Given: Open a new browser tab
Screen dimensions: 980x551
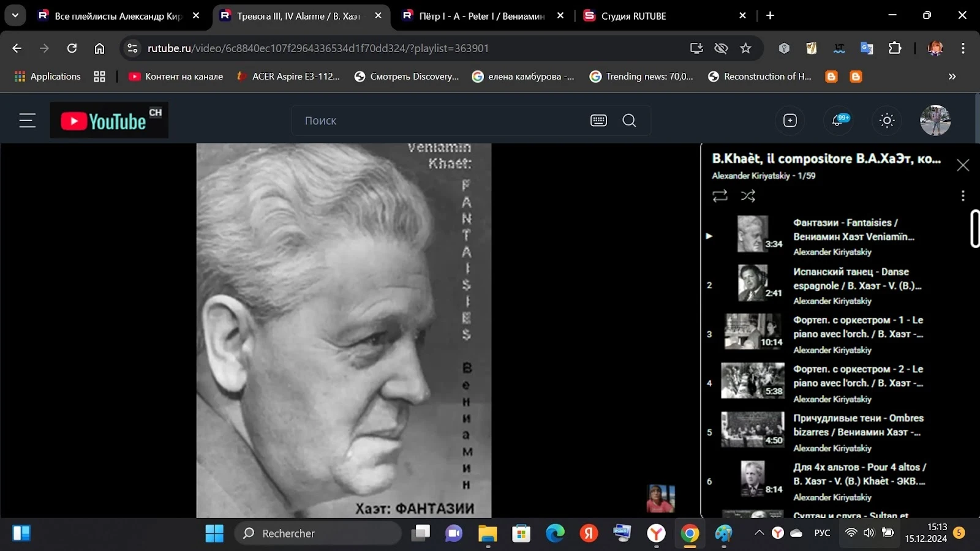Looking at the screenshot, I should coord(771,16).
